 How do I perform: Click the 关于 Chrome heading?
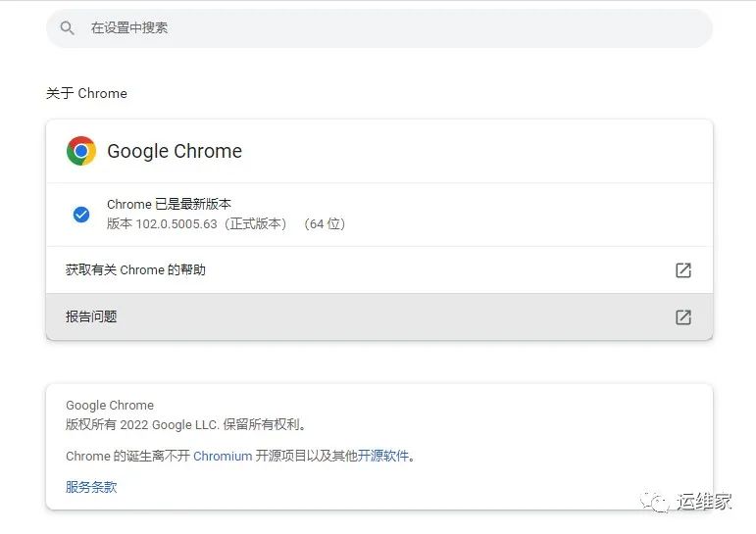(x=87, y=93)
